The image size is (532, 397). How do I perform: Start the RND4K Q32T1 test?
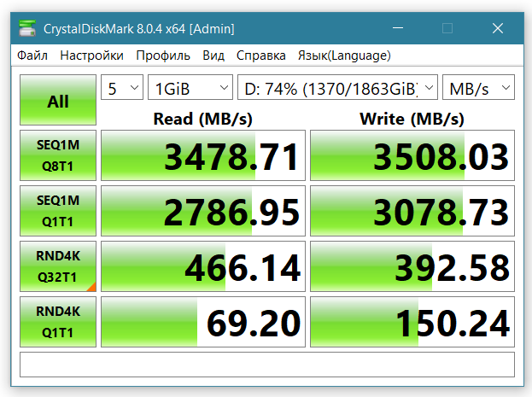[x=58, y=266]
